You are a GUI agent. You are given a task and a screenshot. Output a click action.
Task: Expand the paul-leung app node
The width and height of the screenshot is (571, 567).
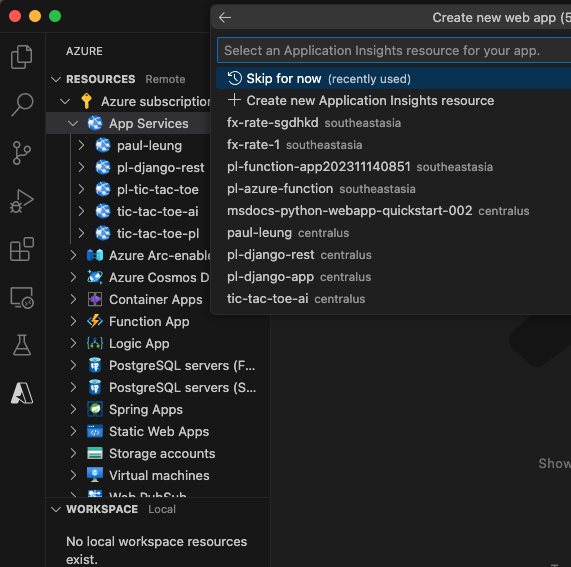[82, 145]
